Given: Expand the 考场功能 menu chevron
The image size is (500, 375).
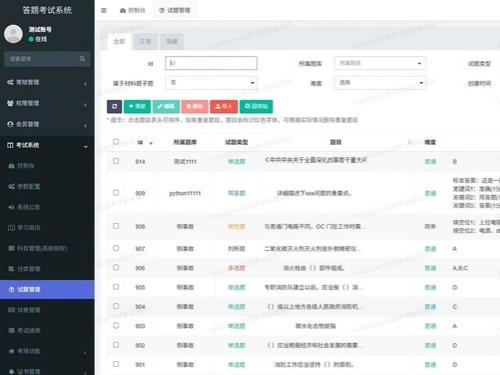Looking at the screenshot, I should tap(85, 352).
